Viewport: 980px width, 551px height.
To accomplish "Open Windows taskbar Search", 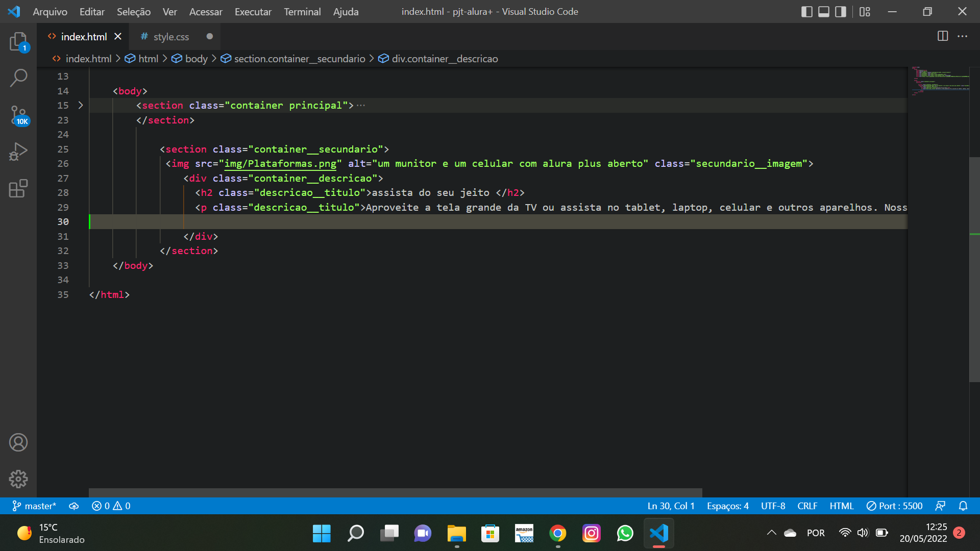I will [355, 533].
